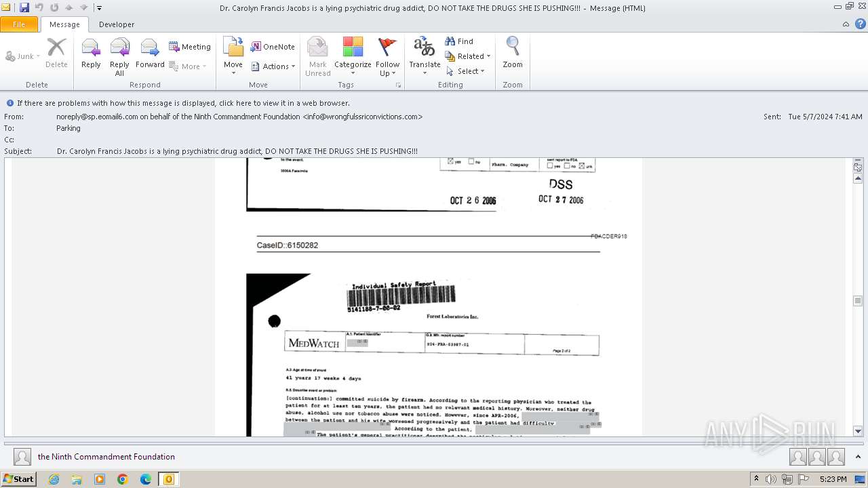Image resolution: width=868 pixels, height=488 pixels.
Task: Click message body scrollbar up arrow
Action: (858, 178)
